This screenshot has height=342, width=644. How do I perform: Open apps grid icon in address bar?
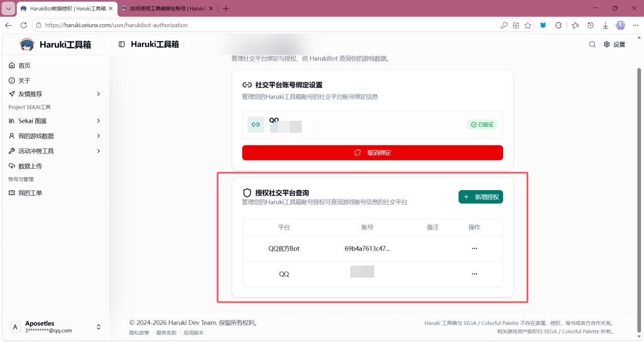tap(516, 25)
